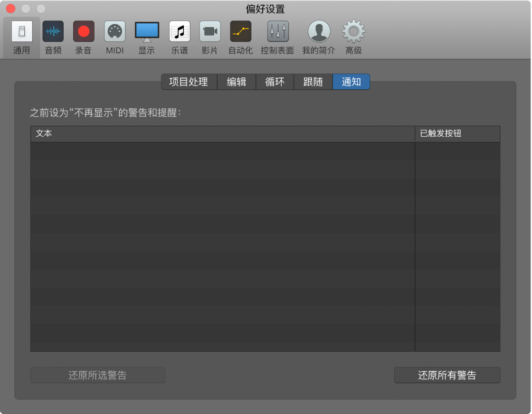The width and height of the screenshot is (532, 414).
Task: Click the 文本 column header
Action: (x=222, y=134)
